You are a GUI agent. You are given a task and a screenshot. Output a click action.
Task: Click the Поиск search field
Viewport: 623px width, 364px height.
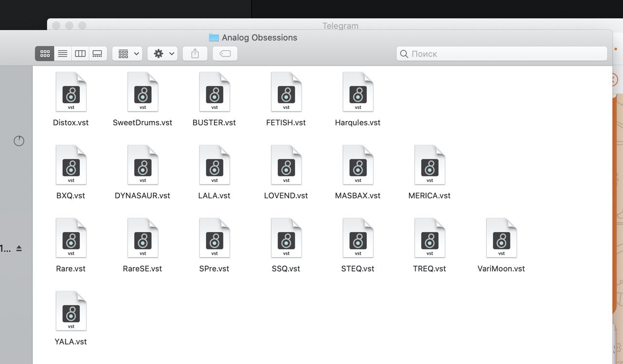pos(502,54)
